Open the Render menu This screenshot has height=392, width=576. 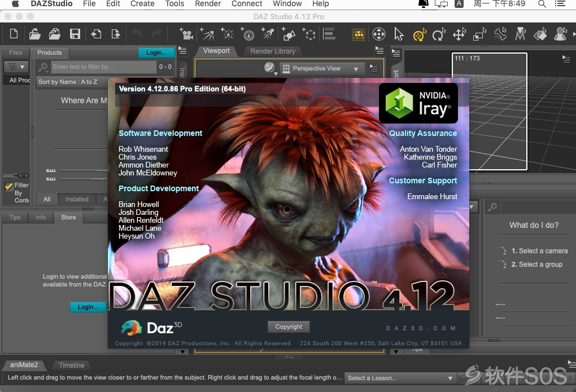[208, 4]
